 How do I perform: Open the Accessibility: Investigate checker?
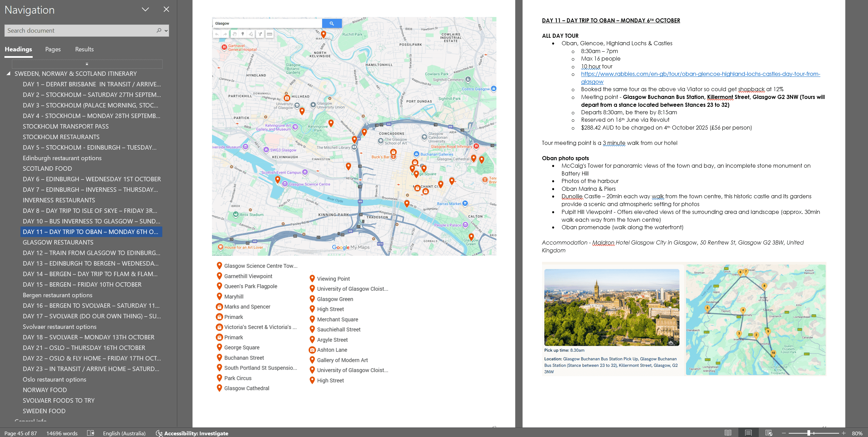coord(192,433)
